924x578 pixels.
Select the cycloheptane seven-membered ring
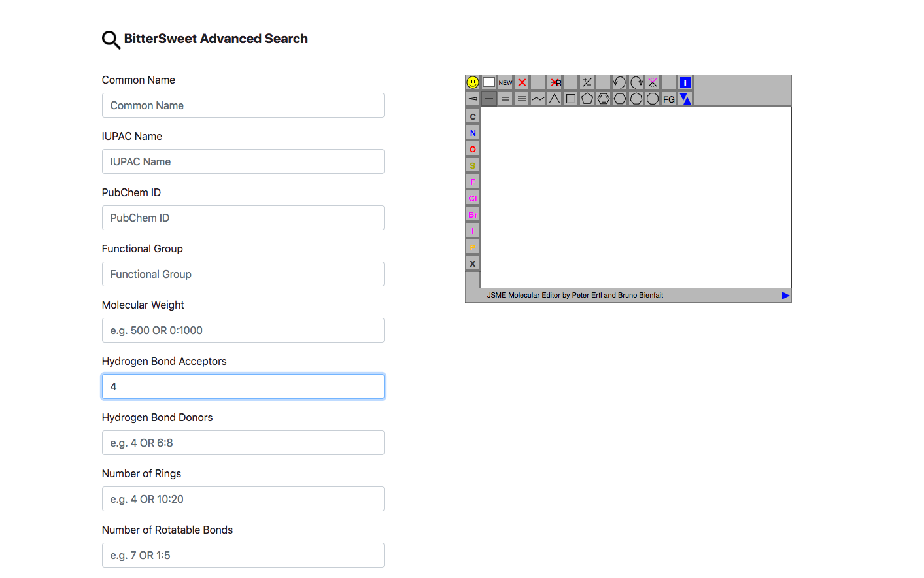tap(636, 99)
